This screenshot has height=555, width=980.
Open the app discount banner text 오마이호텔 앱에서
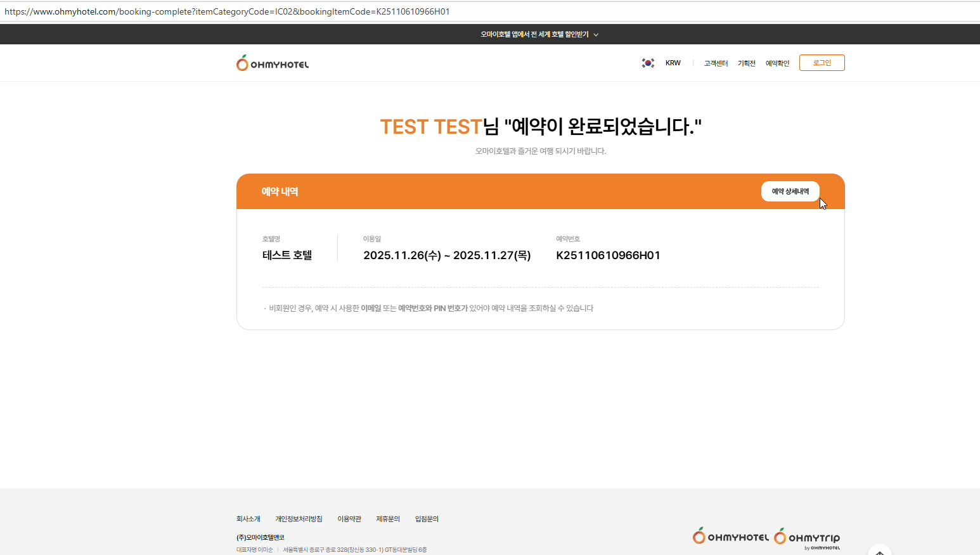534,34
